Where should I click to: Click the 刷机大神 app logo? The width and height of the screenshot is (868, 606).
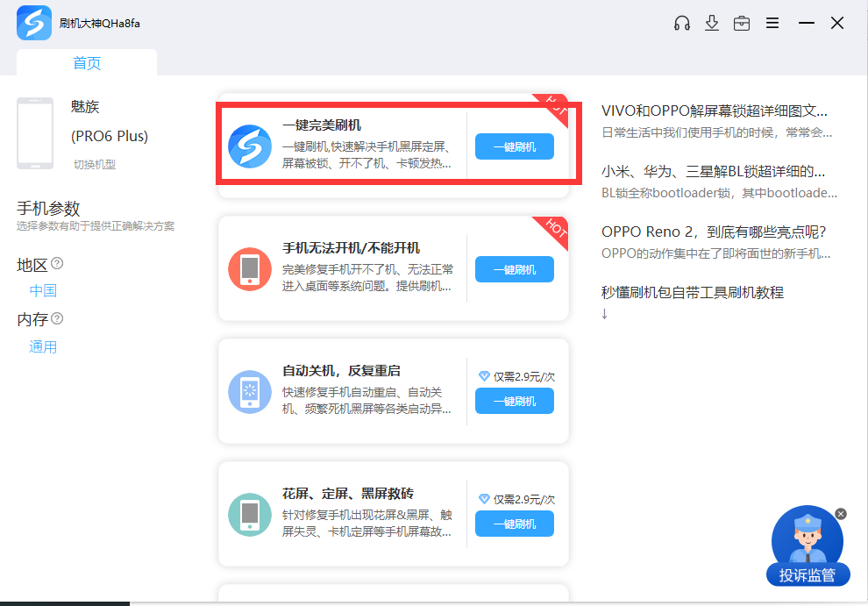[34, 23]
